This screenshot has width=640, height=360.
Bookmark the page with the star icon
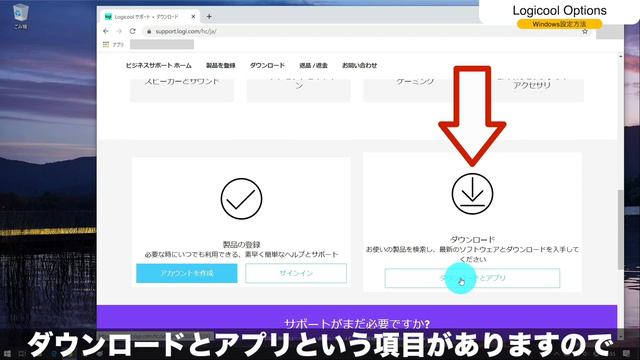tap(585, 31)
